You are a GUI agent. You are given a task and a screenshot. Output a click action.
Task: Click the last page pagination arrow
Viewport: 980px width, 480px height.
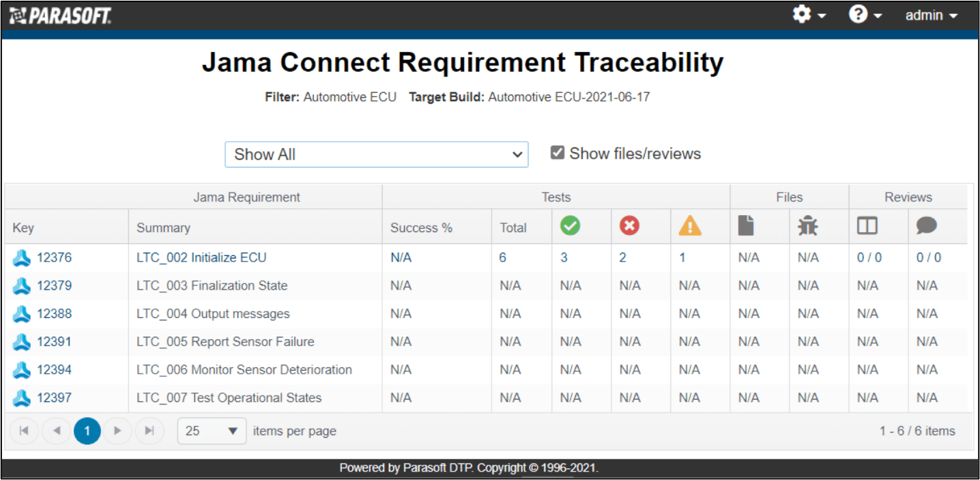pos(149,431)
